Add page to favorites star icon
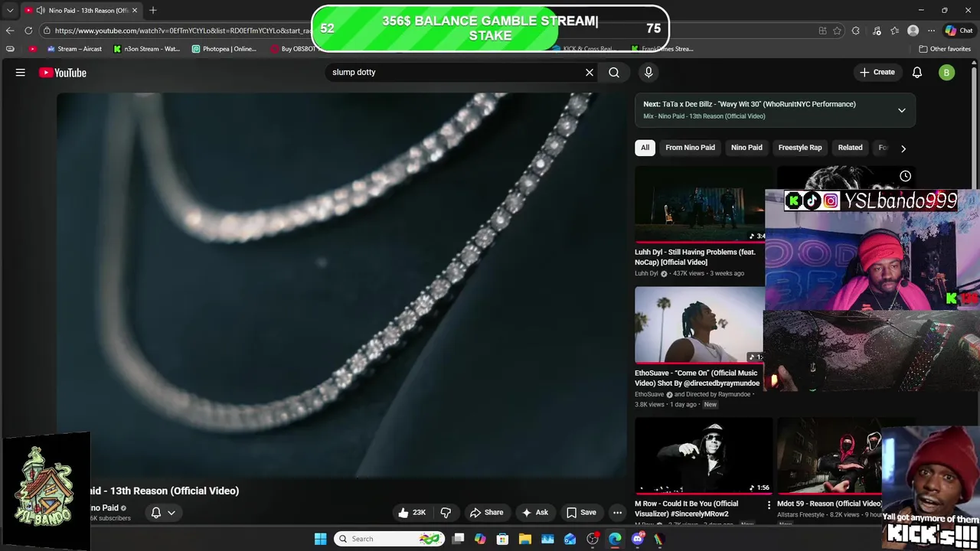This screenshot has height=551, width=980. pyautogui.click(x=838, y=31)
